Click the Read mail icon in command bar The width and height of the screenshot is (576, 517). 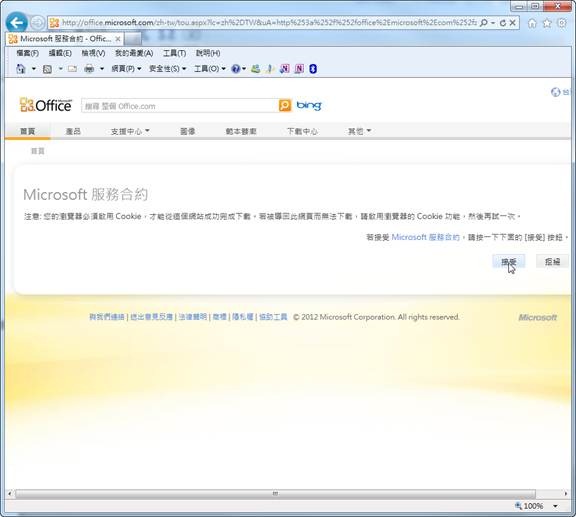click(x=72, y=69)
